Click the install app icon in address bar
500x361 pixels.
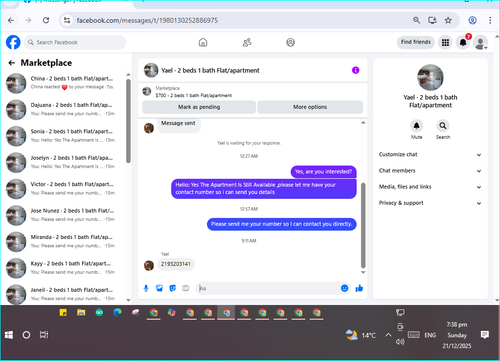432,20
